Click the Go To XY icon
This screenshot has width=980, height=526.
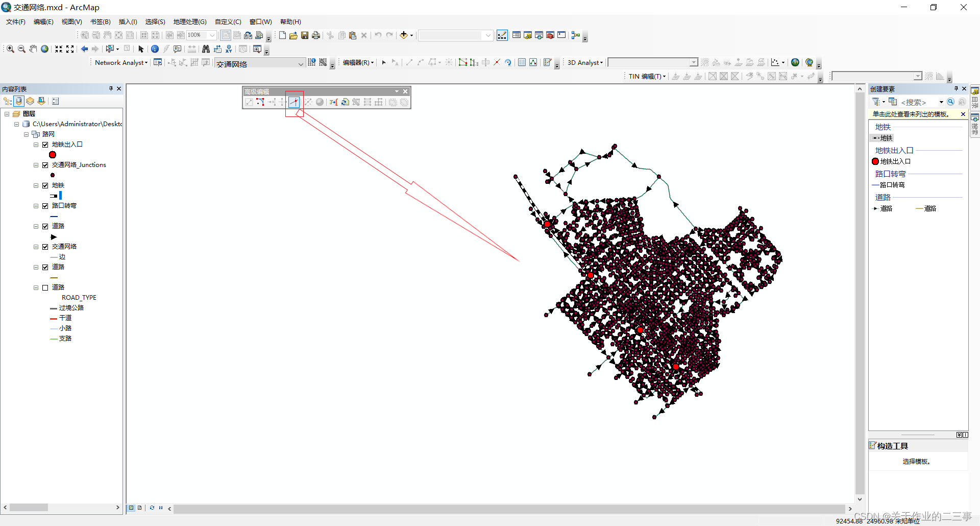click(229, 49)
